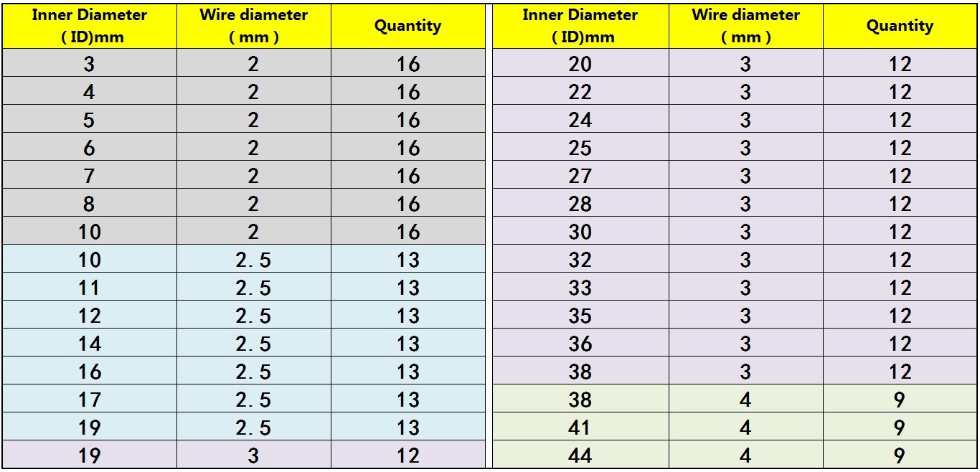Click the quantity cell for inner diameter 28
980x472 pixels.
click(x=900, y=204)
